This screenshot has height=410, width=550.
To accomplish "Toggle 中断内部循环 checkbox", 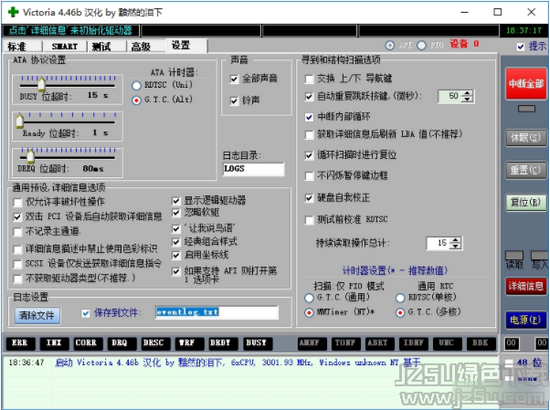I will pos(309,117).
